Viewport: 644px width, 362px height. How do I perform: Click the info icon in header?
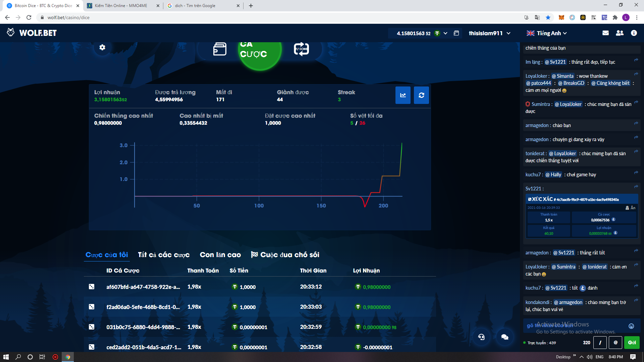pyautogui.click(x=634, y=33)
